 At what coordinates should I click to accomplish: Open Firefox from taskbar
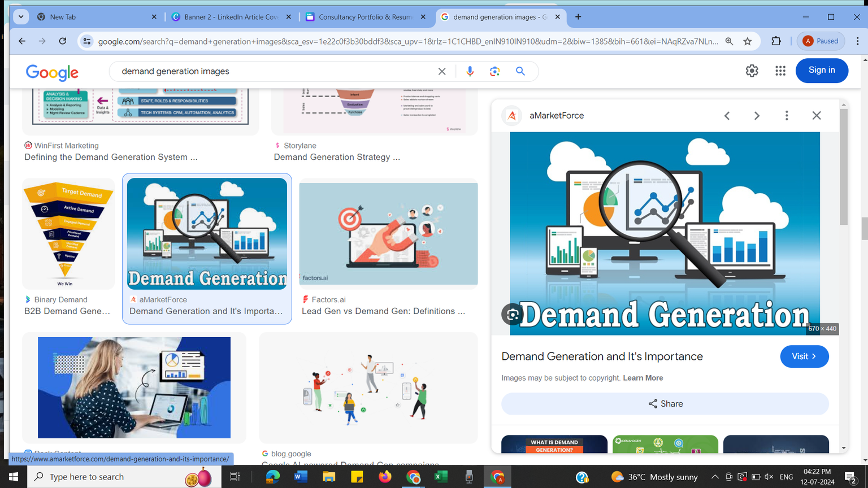pyautogui.click(x=385, y=477)
